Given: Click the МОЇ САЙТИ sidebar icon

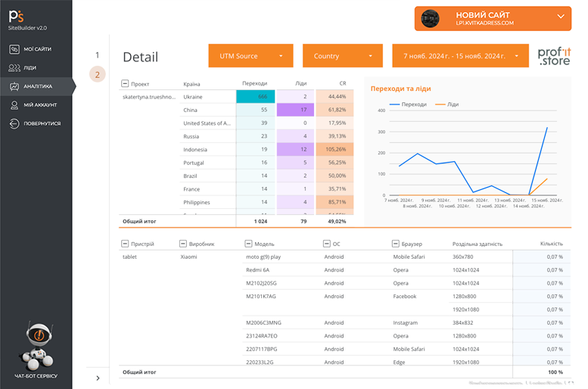Looking at the screenshot, I should coord(14,49).
